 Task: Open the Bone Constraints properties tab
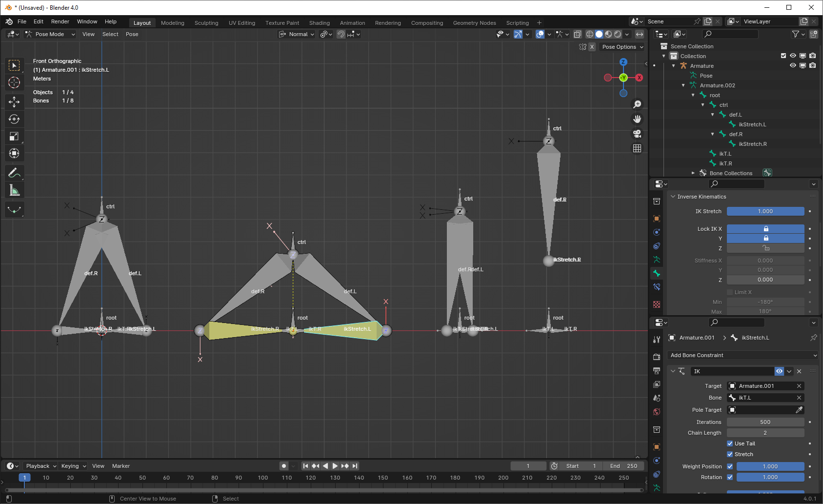click(657, 287)
